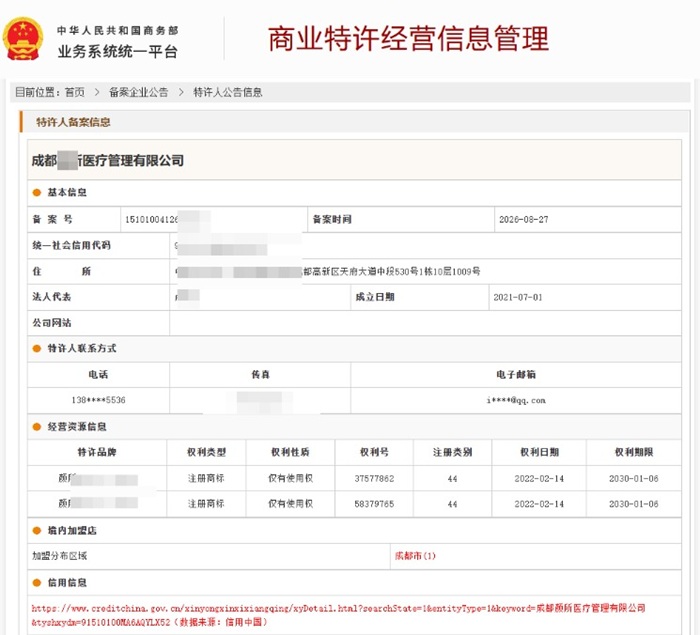This screenshot has width=700, height=635.
Task: Click the phone number 138****5536
Action: coord(98,400)
